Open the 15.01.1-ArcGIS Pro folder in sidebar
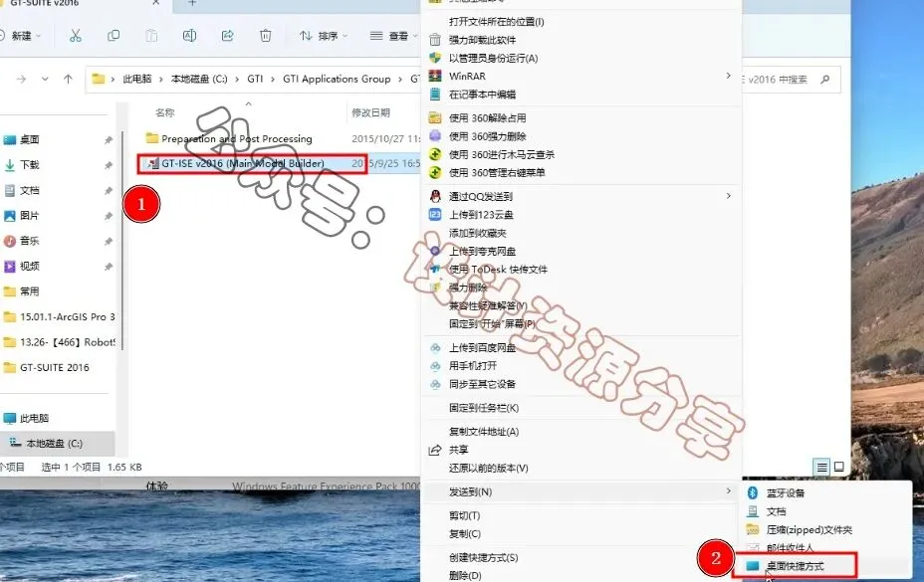 pos(60,317)
